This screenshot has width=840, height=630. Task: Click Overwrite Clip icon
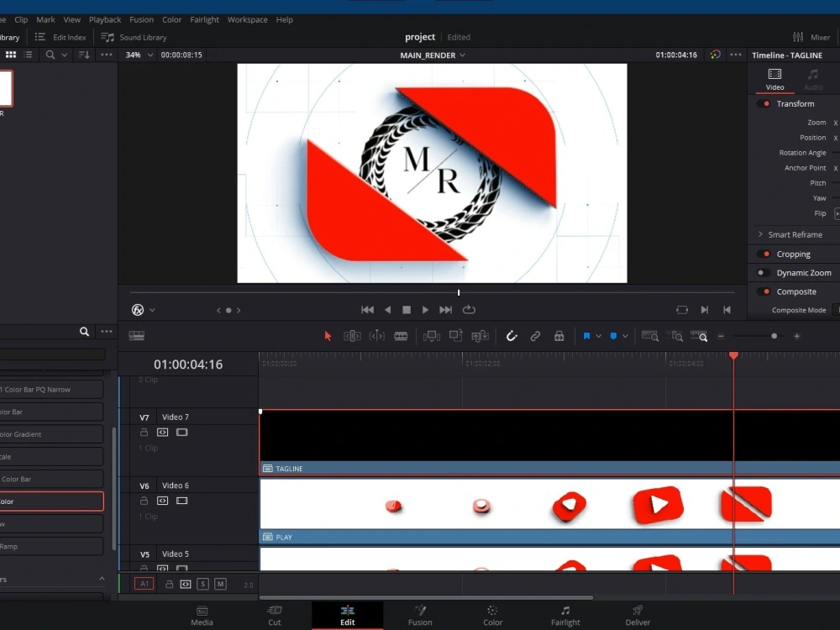pos(456,336)
